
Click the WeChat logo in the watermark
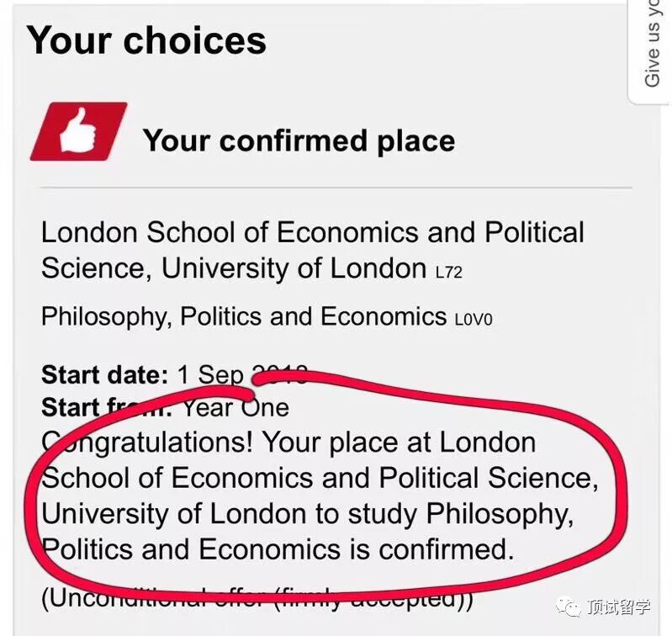coord(569,606)
